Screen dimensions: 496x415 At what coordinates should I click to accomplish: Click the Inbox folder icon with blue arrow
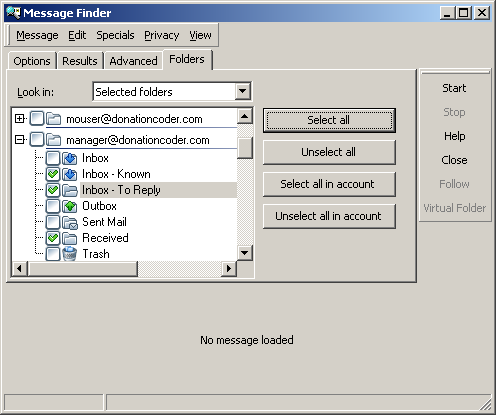pyautogui.click(x=70, y=158)
